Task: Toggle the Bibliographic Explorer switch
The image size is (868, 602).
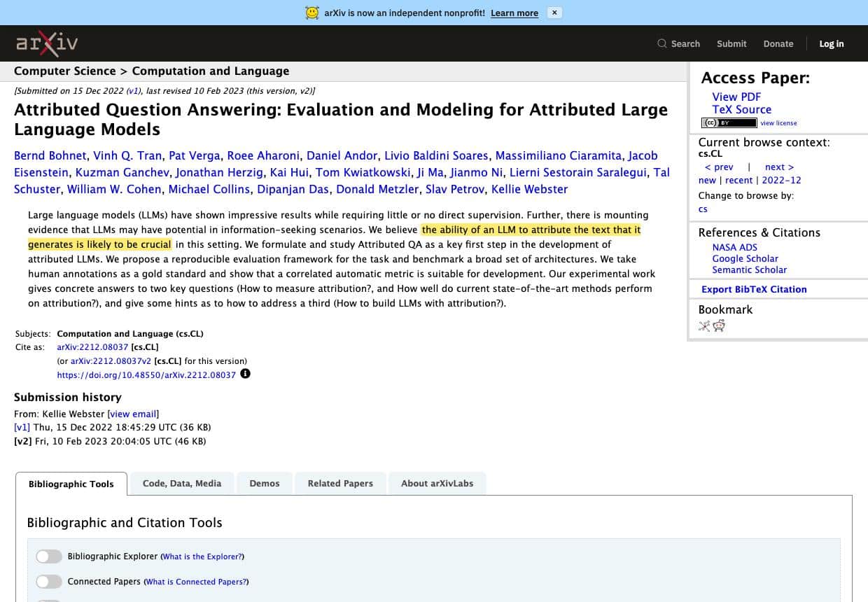Action: (49, 556)
